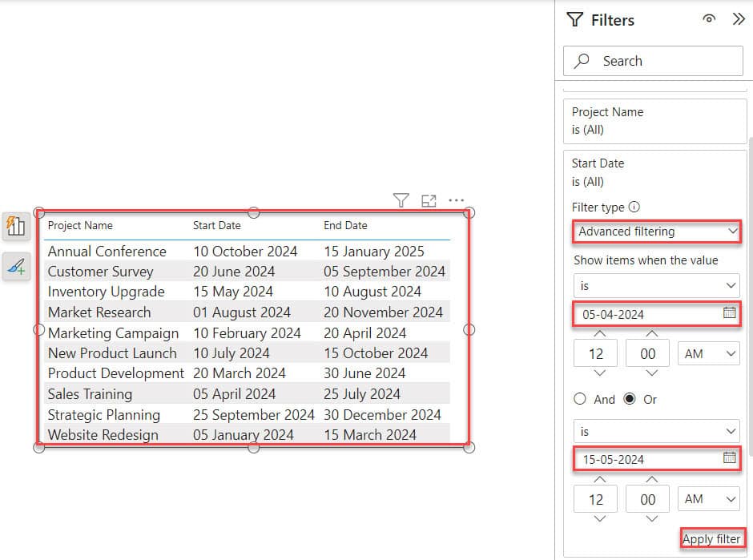Open the first AM/PM dropdown
This screenshot has height=560, width=753.
click(709, 353)
